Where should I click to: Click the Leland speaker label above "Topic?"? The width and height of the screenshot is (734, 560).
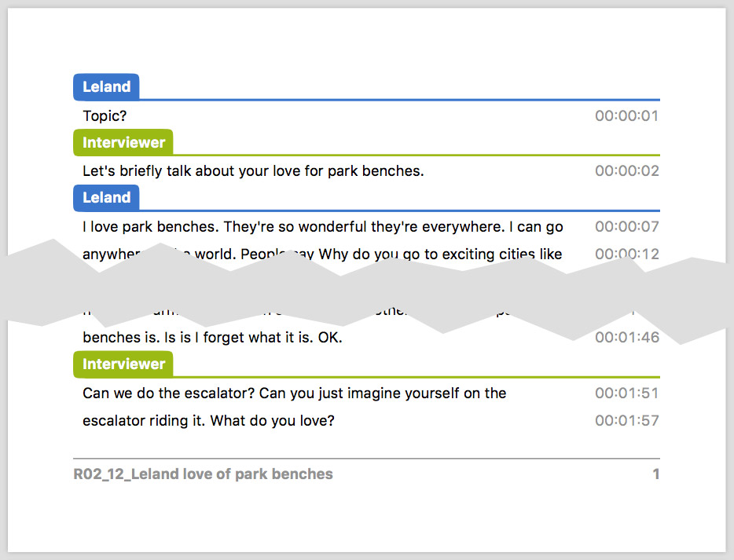106,87
